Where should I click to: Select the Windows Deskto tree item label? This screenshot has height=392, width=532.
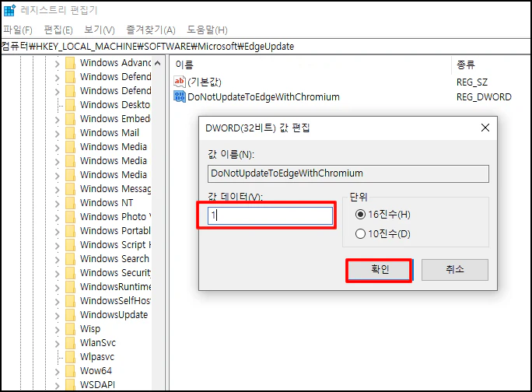point(115,105)
